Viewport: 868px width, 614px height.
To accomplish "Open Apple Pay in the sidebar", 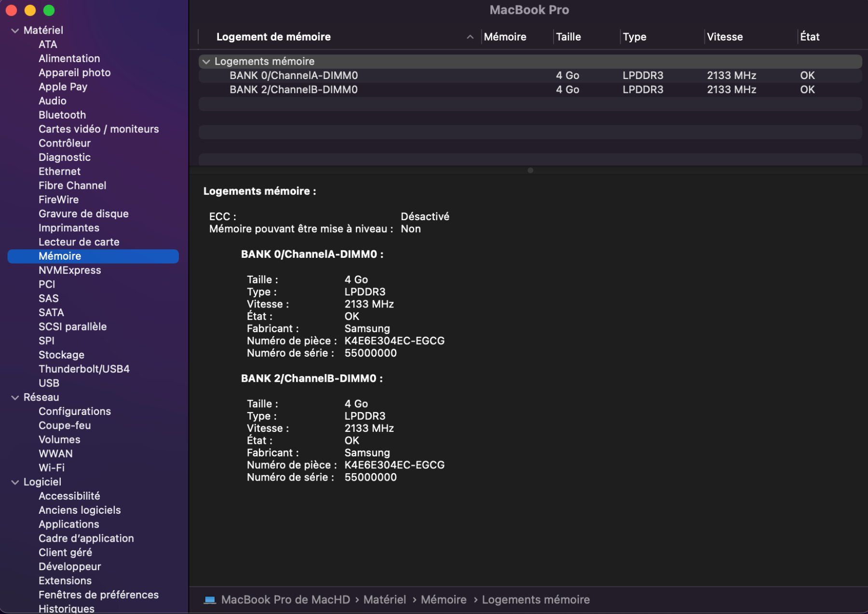I will (63, 87).
